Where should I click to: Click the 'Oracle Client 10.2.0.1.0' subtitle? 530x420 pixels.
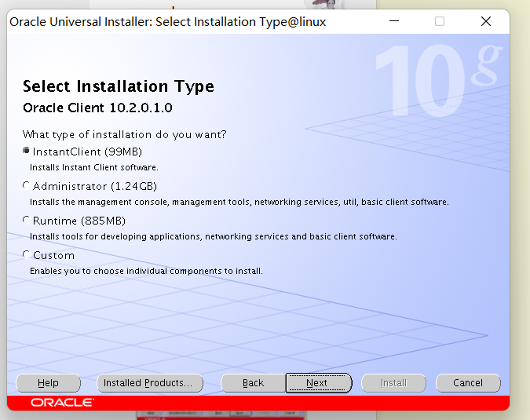point(97,108)
